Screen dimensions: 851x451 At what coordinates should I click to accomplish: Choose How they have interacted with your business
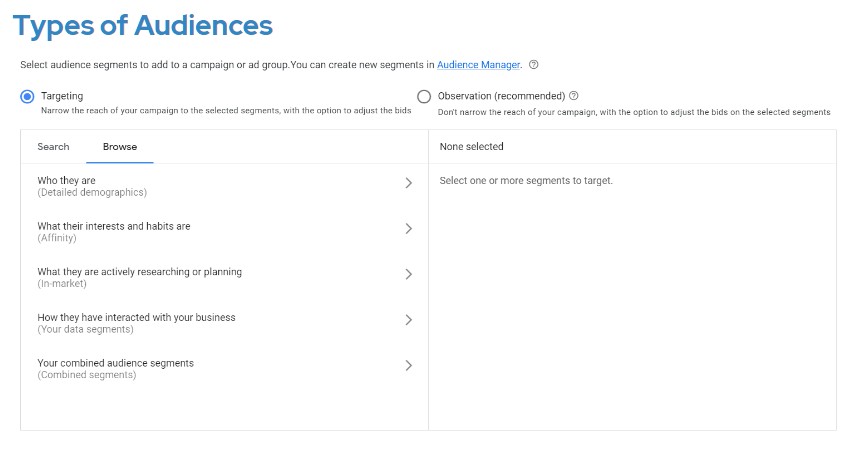click(x=136, y=317)
